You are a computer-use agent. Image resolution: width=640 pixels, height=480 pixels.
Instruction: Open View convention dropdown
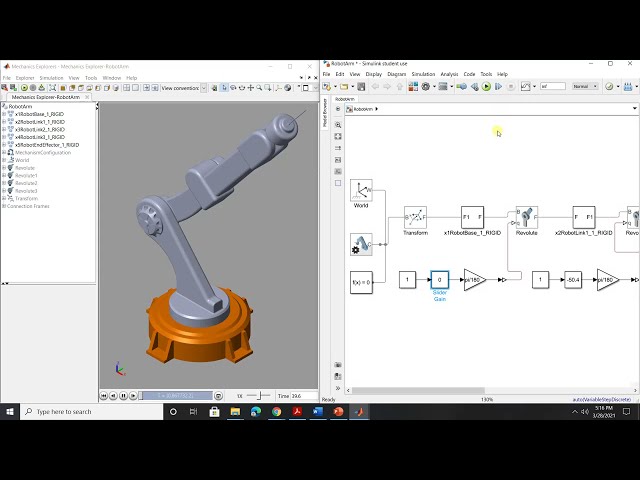(204, 88)
